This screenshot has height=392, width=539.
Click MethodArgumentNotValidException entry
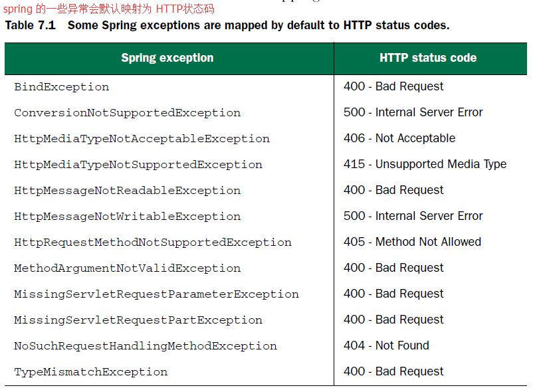coord(127,268)
